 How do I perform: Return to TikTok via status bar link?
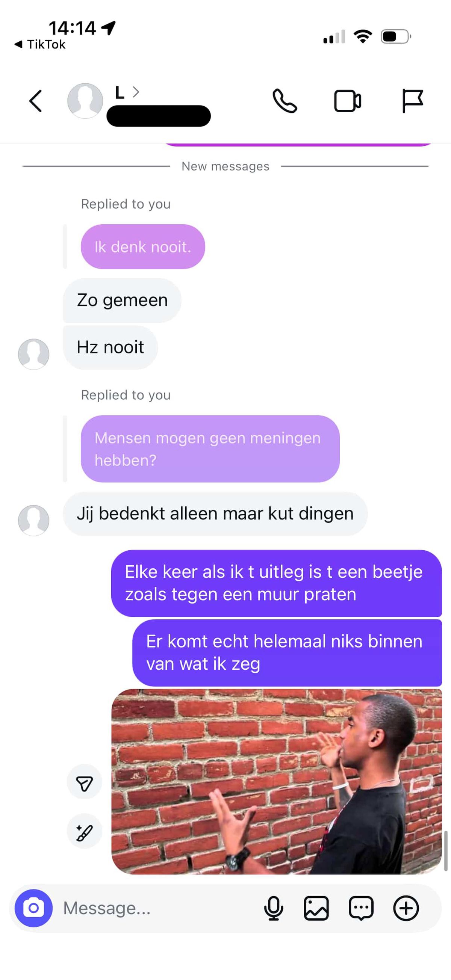40,44
